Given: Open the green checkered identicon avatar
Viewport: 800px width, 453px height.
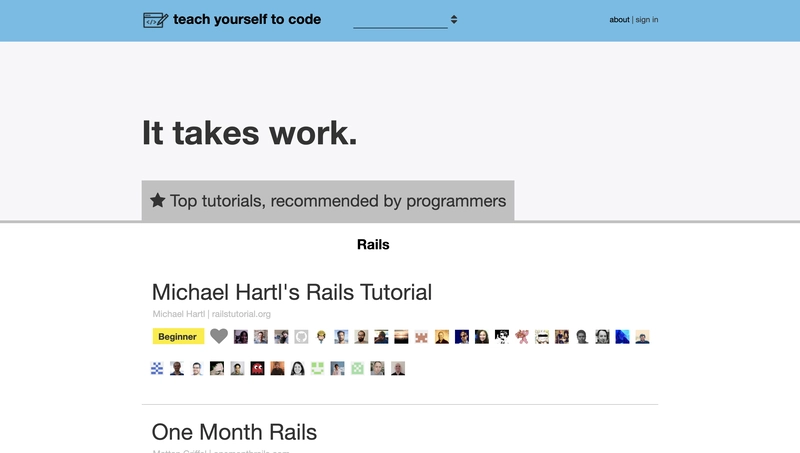Looking at the screenshot, I should click(x=357, y=368).
